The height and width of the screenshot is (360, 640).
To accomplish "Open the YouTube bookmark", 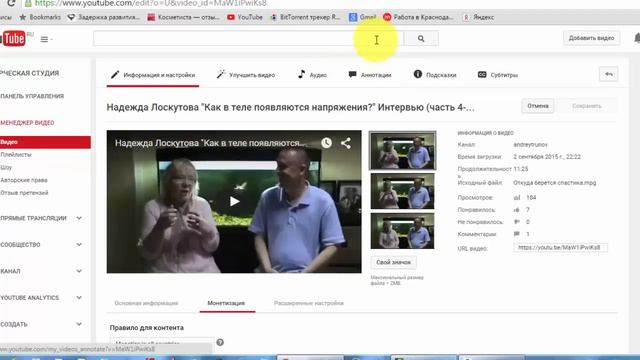I will (245, 17).
